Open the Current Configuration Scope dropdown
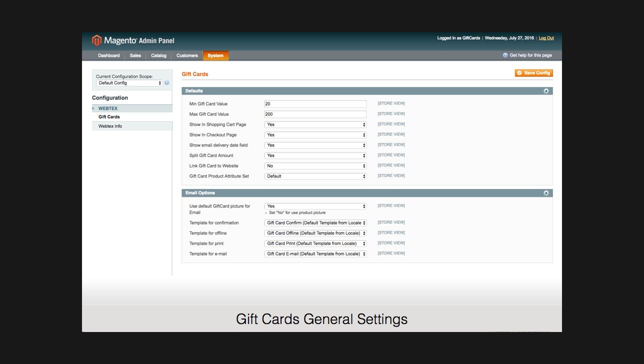644x364 pixels. pyautogui.click(x=130, y=83)
